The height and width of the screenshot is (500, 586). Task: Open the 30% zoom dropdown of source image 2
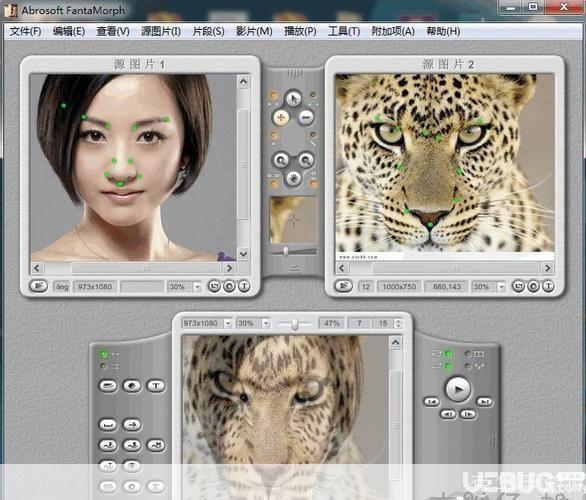(501, 287)
